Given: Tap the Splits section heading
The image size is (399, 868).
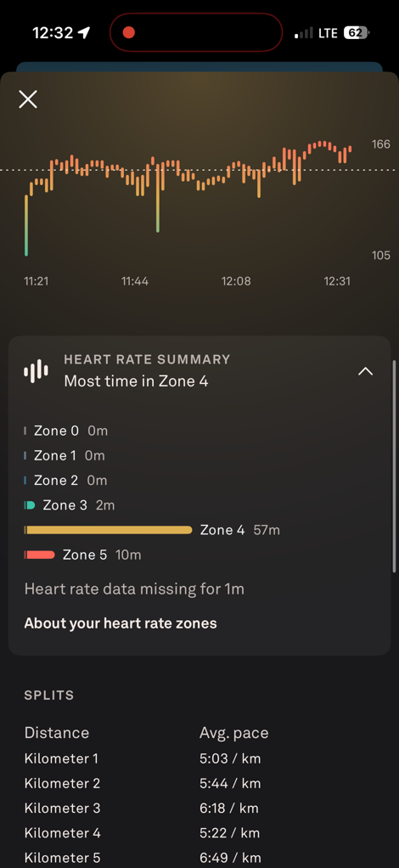Looking at the screenshot, I should (49, 696).
